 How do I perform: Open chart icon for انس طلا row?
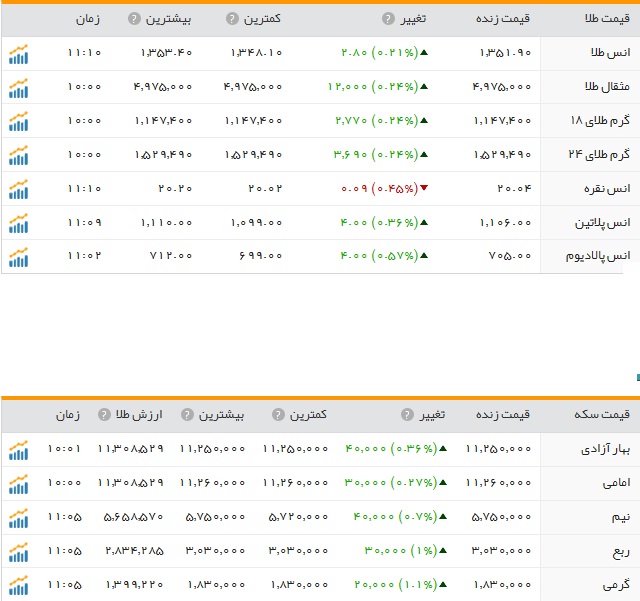[18, 54]
